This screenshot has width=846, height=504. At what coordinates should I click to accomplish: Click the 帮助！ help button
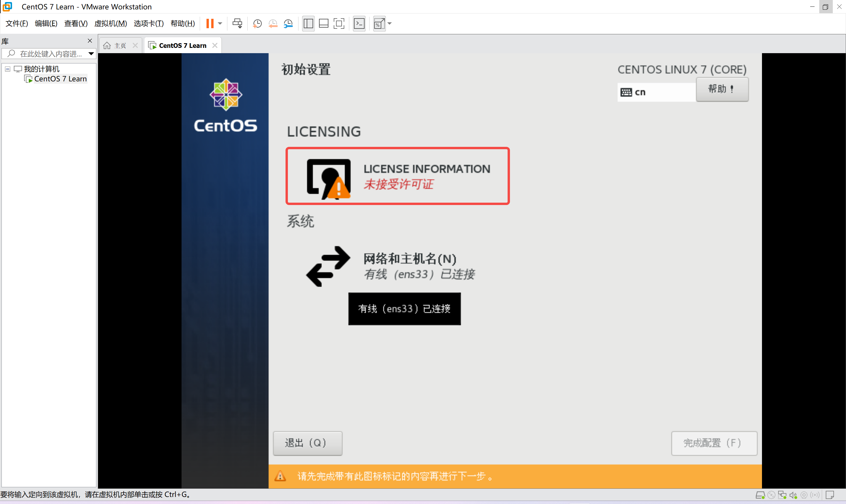coord(722,89)
